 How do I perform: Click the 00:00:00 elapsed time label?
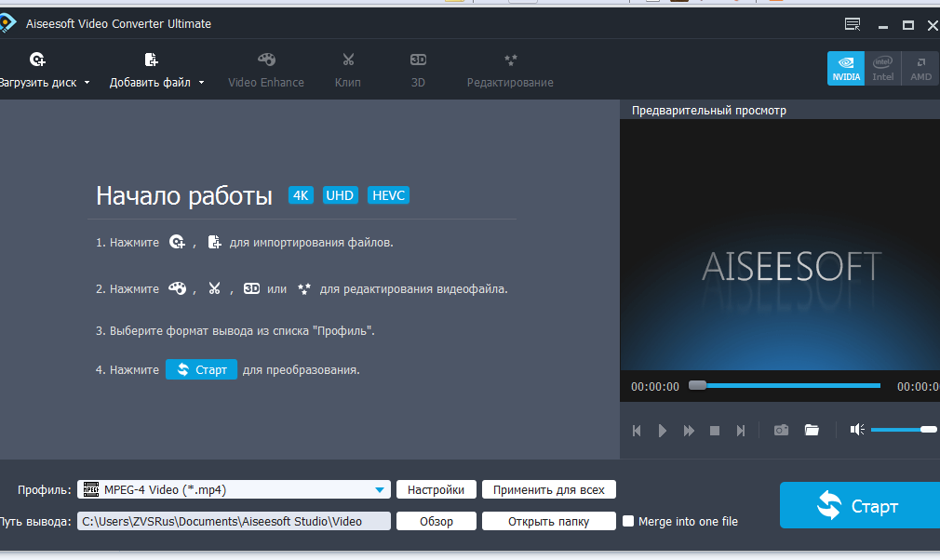point(654,386)
